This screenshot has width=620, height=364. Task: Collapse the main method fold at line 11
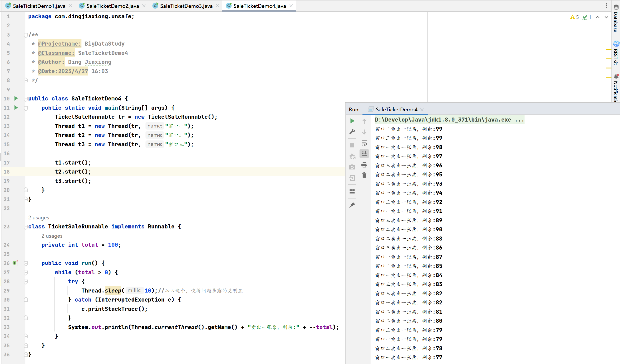click(x=26, y=108)
